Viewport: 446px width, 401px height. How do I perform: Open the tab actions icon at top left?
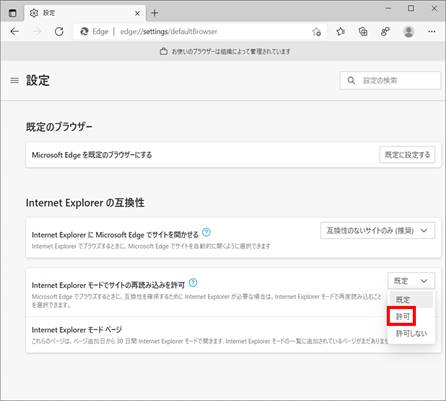click(x=13, y=13)
